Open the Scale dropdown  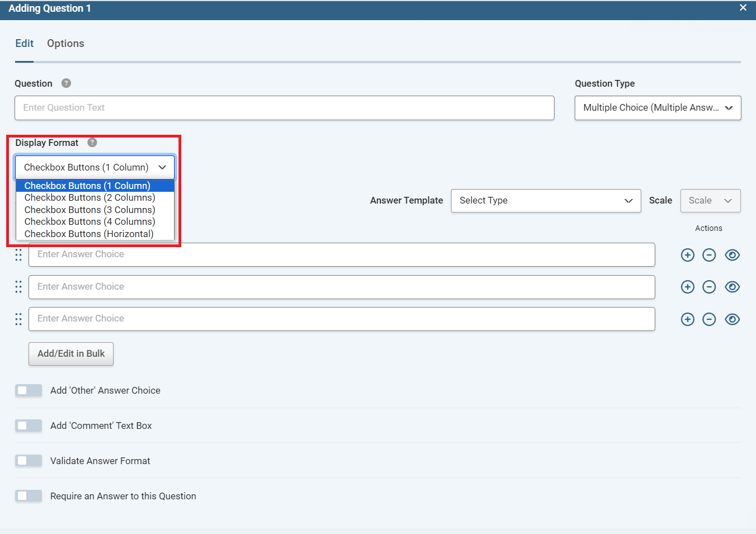[x=710, y=201]
